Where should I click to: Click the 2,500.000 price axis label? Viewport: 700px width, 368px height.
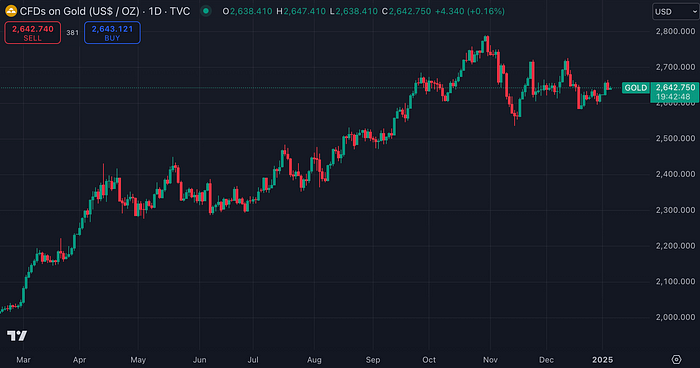pyautogui.click(x=675, y=138)
